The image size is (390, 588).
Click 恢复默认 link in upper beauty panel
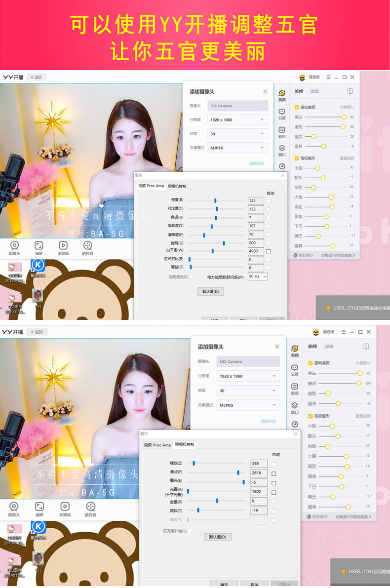(347, 107)
